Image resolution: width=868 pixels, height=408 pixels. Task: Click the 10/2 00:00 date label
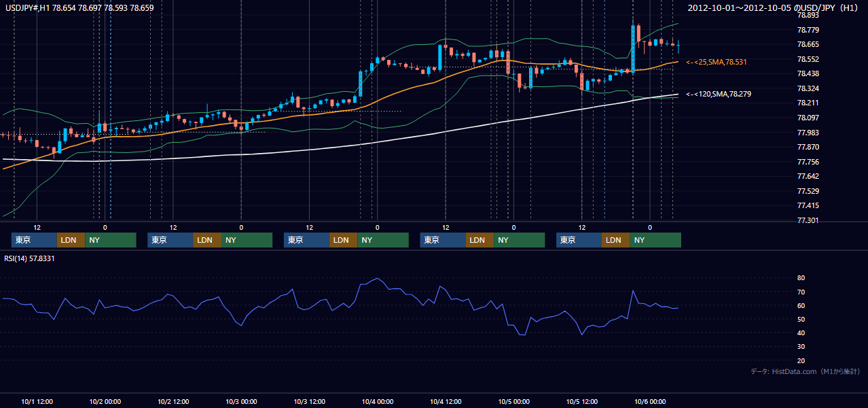105,401
